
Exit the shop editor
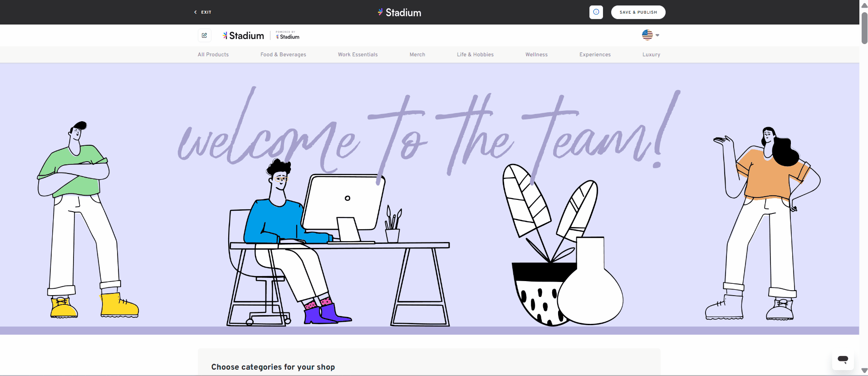(203, 12)
